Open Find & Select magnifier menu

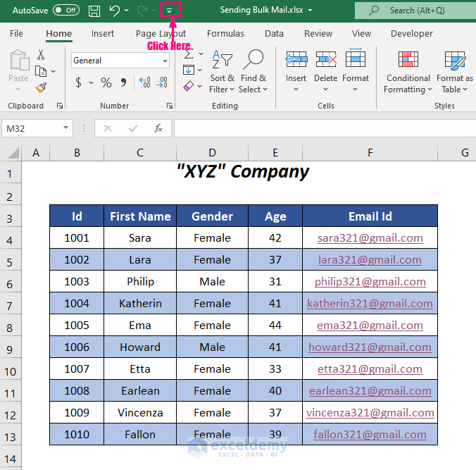click(253, 71)
